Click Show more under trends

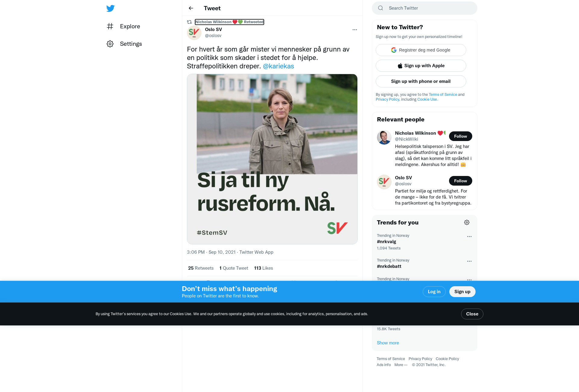[388, 343]
